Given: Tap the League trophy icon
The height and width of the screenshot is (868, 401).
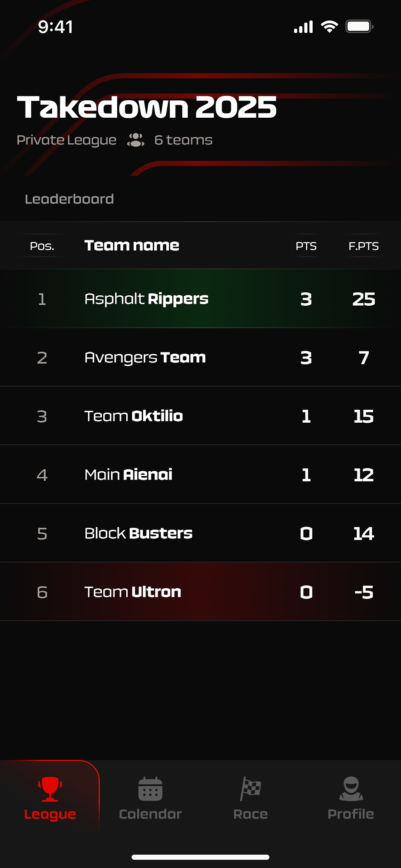Looking at the screenshot, I should 50,789.
